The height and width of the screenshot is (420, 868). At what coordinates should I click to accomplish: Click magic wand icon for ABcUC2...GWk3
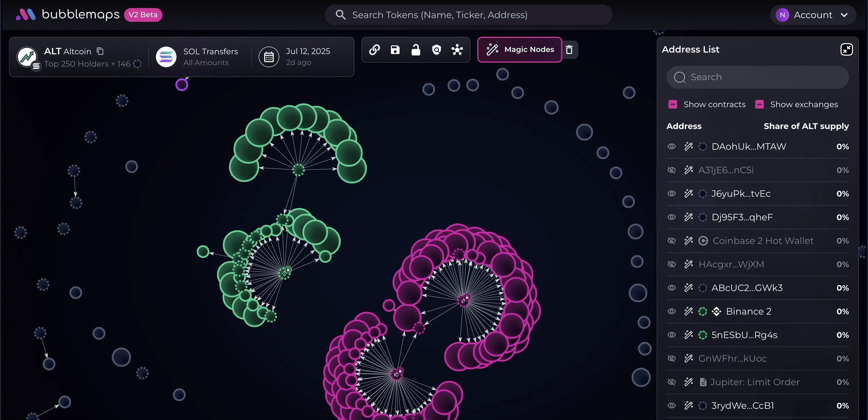[688, 288]
